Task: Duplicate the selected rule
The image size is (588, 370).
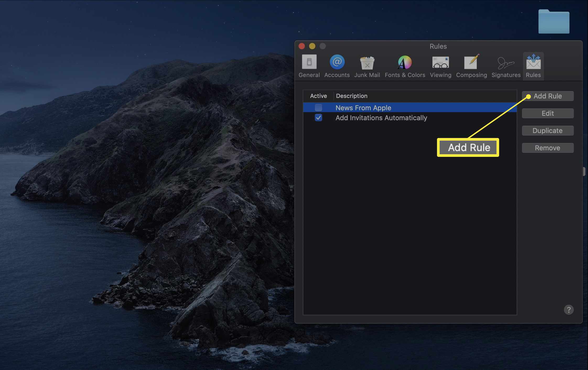Action: [x=547, y=130]
